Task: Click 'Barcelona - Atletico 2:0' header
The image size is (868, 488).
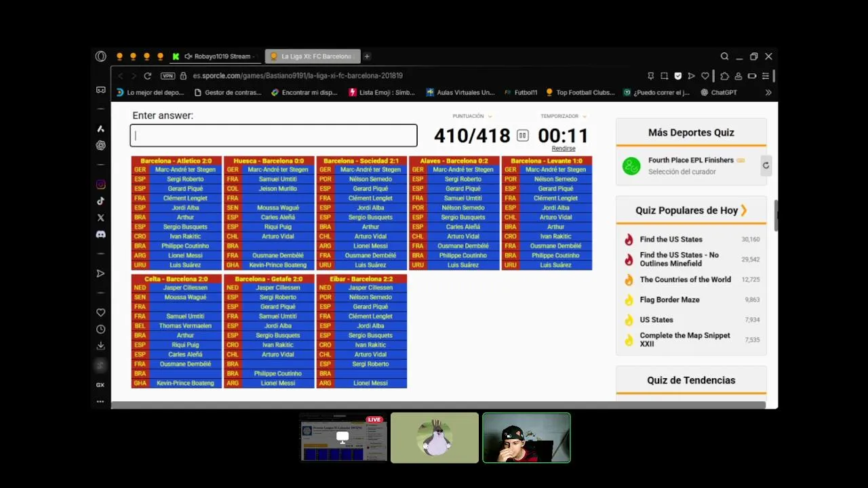Action: [x=176, y=161]
